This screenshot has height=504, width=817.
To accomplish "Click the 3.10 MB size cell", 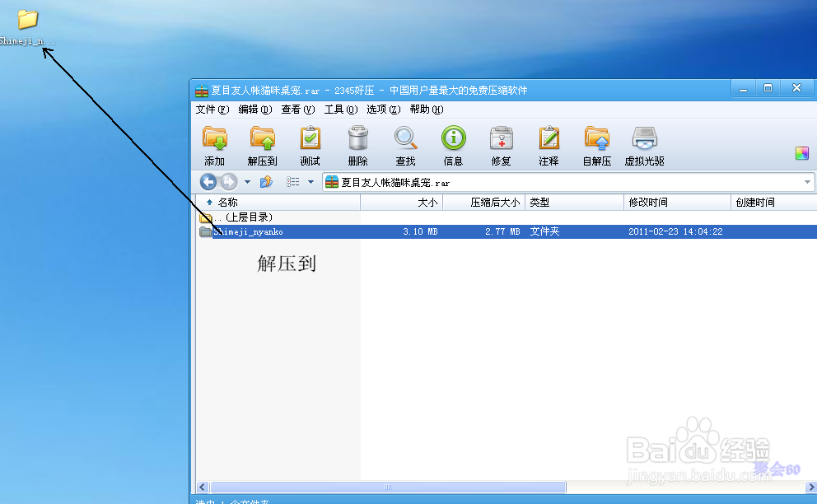I will pos(420,231).
